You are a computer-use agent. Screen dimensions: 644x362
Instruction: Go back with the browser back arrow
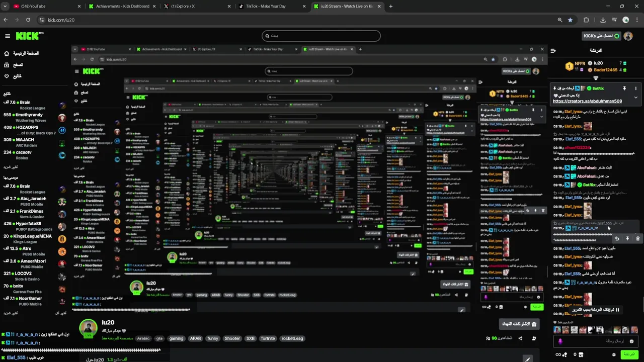click(6, 20)
